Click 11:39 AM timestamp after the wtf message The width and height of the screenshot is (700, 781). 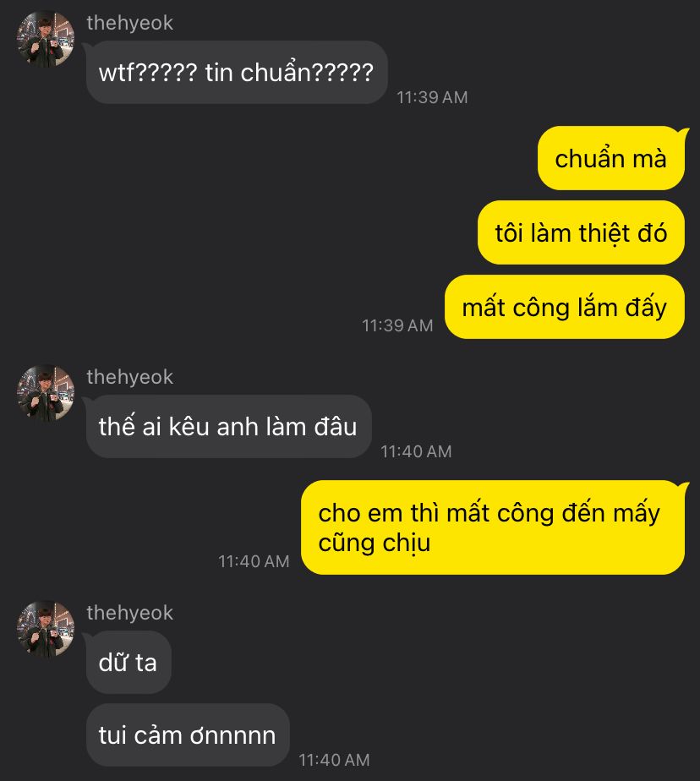tap(432, 97)
